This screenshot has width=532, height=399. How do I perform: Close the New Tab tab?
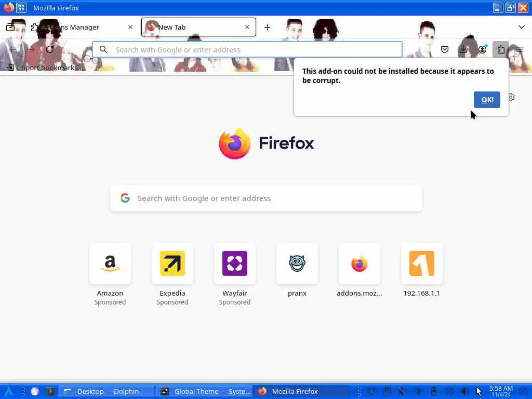click(x=247, y=27)
